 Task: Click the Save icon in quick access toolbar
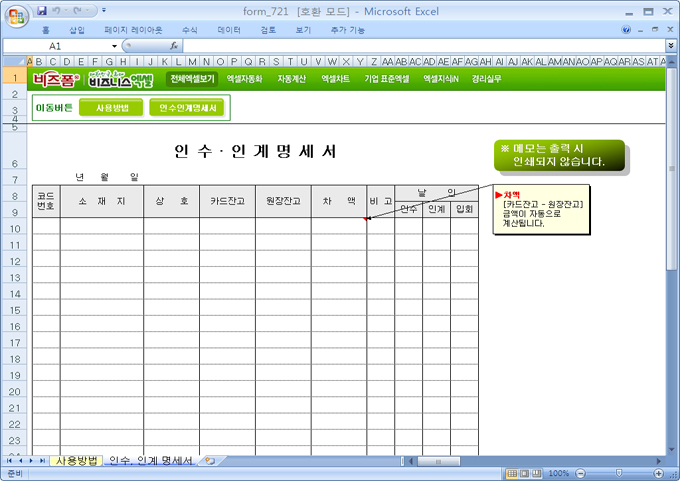click(x=42, y=10)
